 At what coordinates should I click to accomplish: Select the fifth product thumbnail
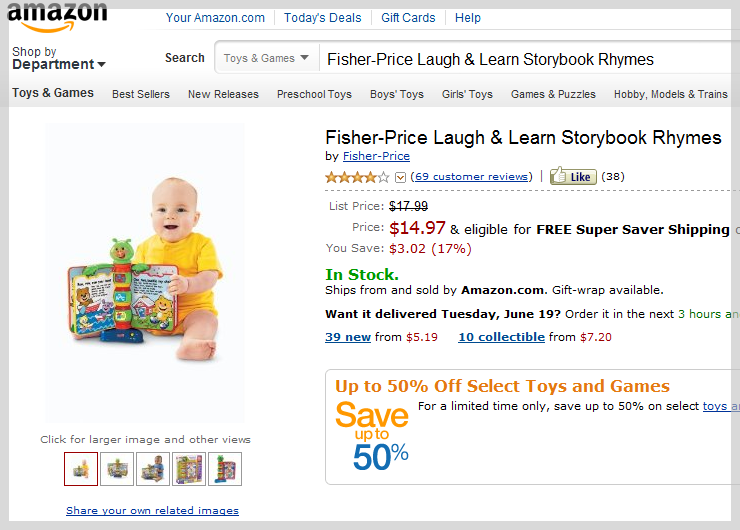pos(225,469)
